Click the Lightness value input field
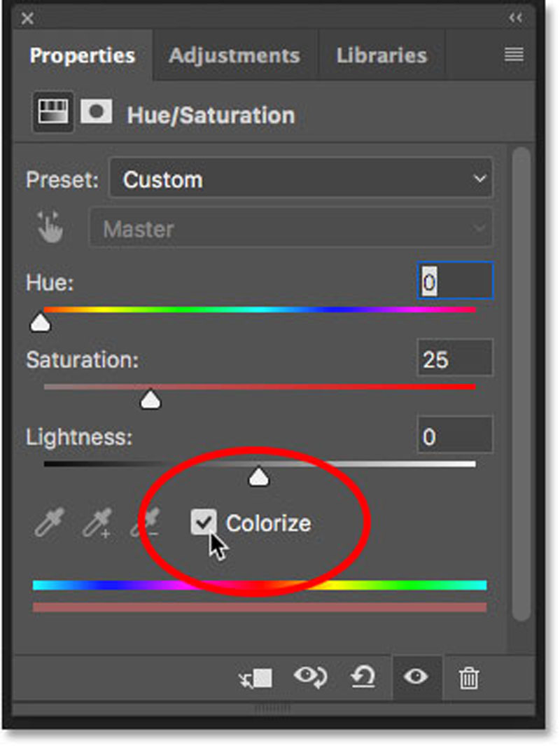Screen dimensions: 560x746 click(454, 437)
